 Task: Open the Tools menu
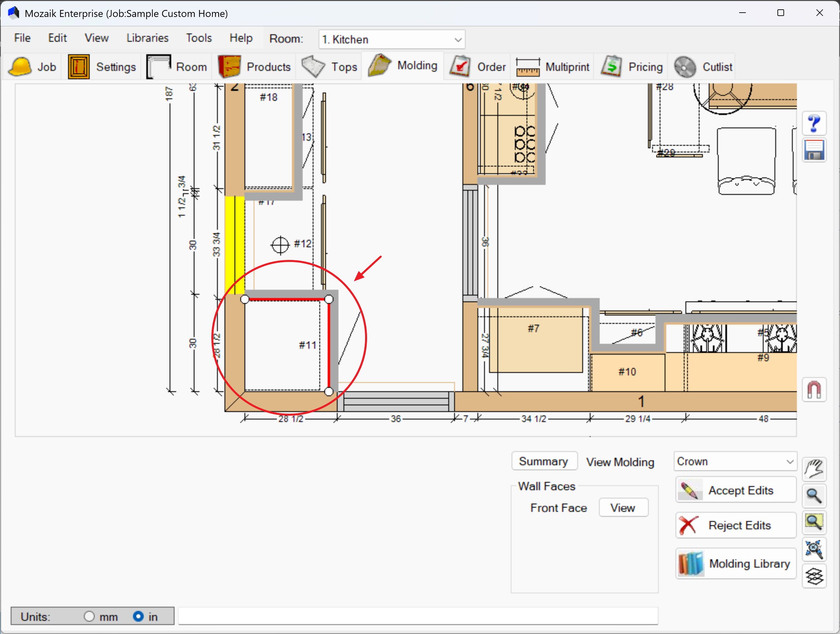199,38
